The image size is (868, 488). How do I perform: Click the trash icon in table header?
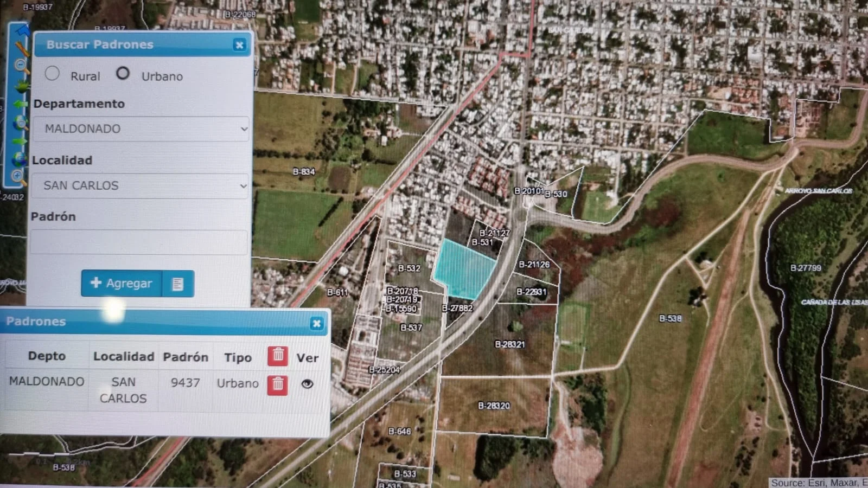pos(277,356)
